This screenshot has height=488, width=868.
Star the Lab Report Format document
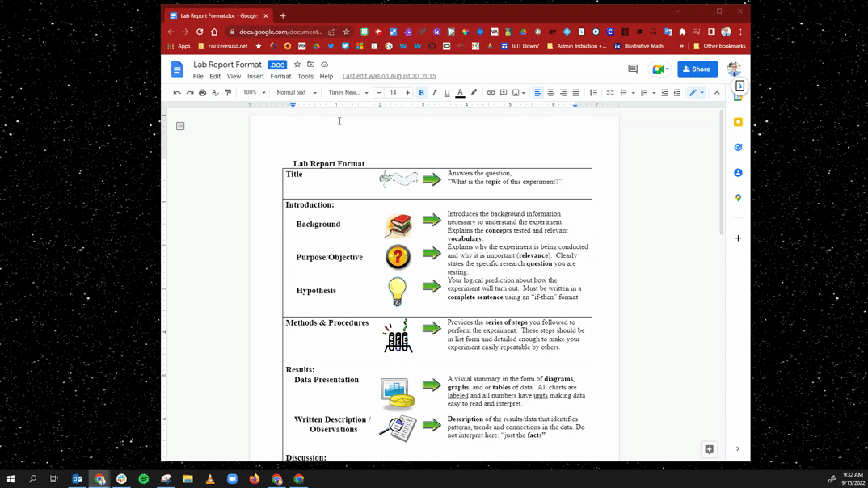(297, 65)
